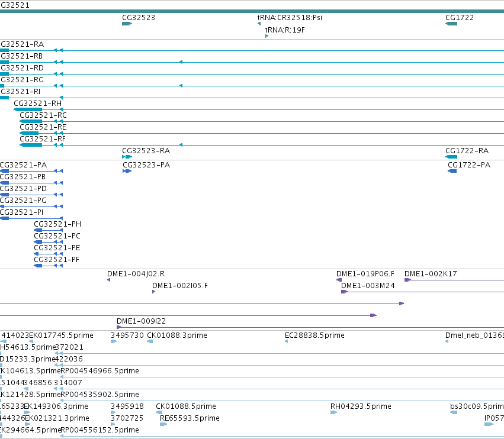This screenshot has height=439, width=504.
Task: Open the CK01088.5prime EST label
Action: (186, 406)
